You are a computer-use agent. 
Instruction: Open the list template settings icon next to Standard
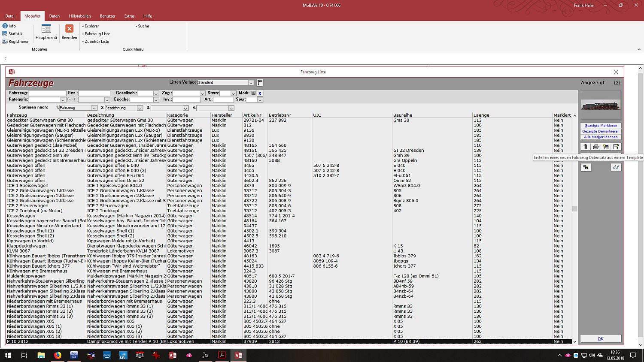point(260,83)
